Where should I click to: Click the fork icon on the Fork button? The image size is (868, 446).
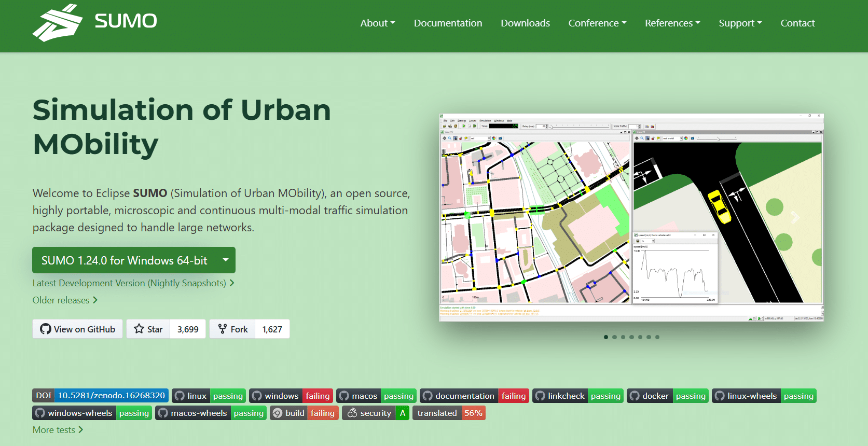point(223,329)
